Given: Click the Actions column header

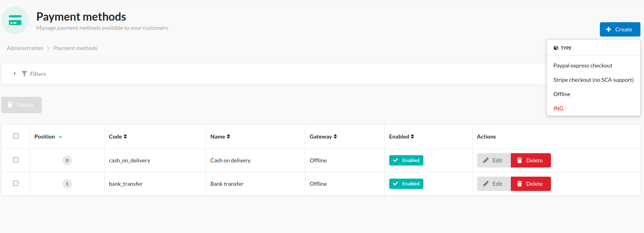Looking at the screenshot, I should click(486, 137).
